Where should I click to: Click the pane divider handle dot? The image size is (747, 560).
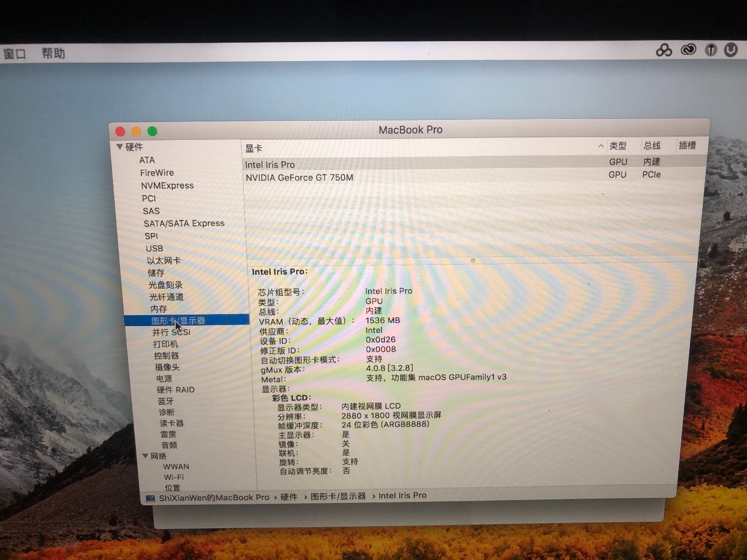(x=473, y=260)
